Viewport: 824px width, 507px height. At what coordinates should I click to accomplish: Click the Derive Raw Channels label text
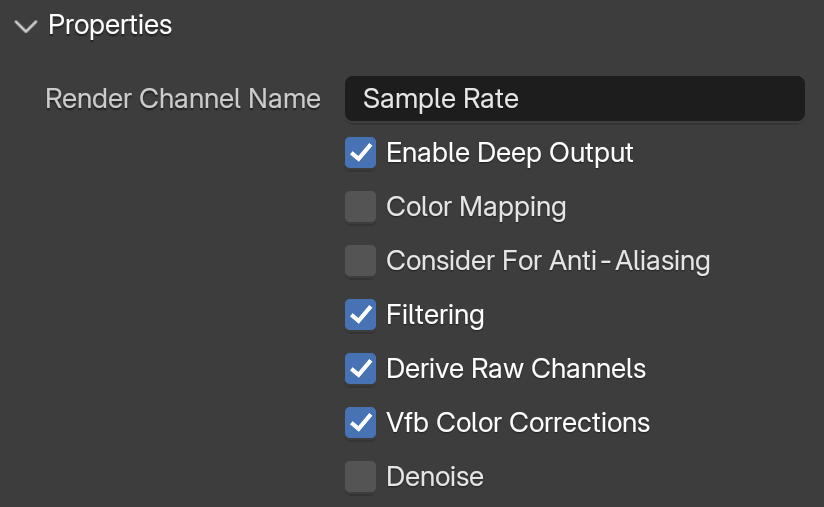coord(516,368)
